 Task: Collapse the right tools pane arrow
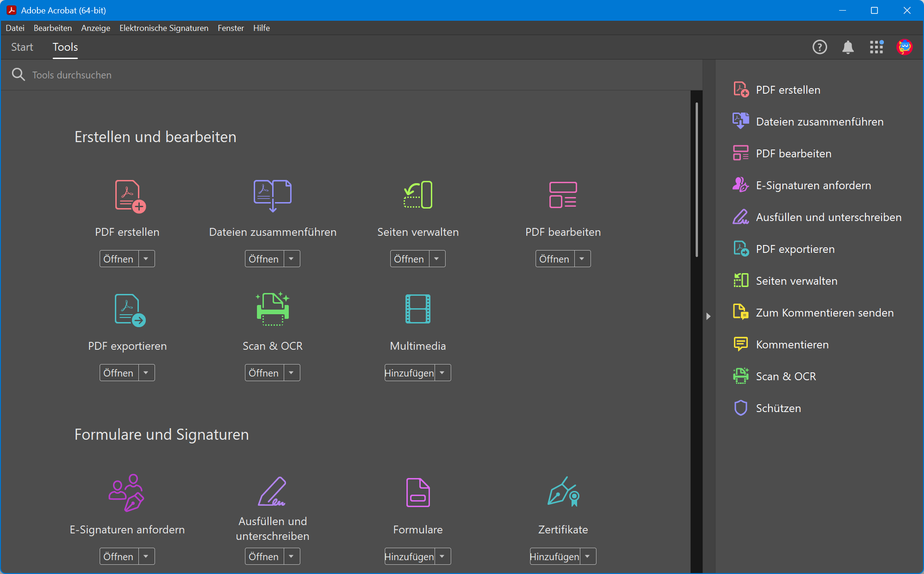click(x=709, y=317)
